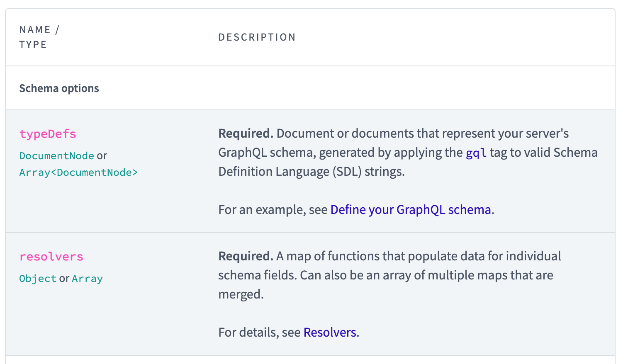Click the 'For details, see' text
Viewport: 628px width, 364px height.
tap(259, 332)
